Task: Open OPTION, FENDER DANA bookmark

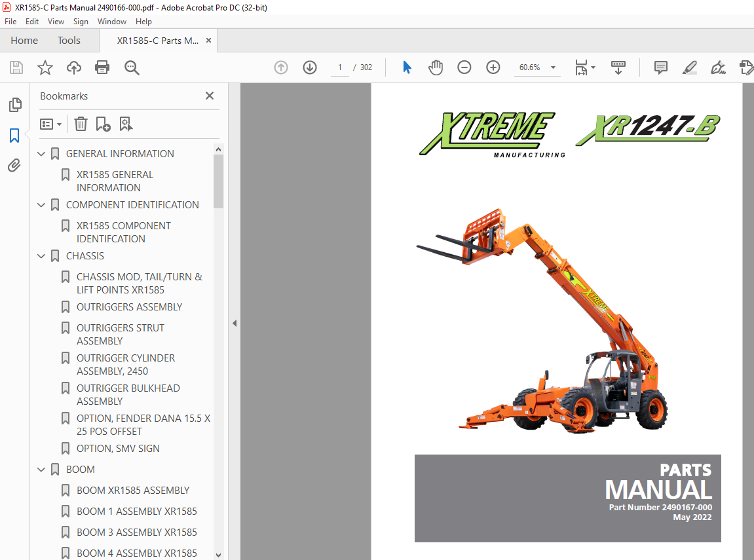Action: click(143, 424)
